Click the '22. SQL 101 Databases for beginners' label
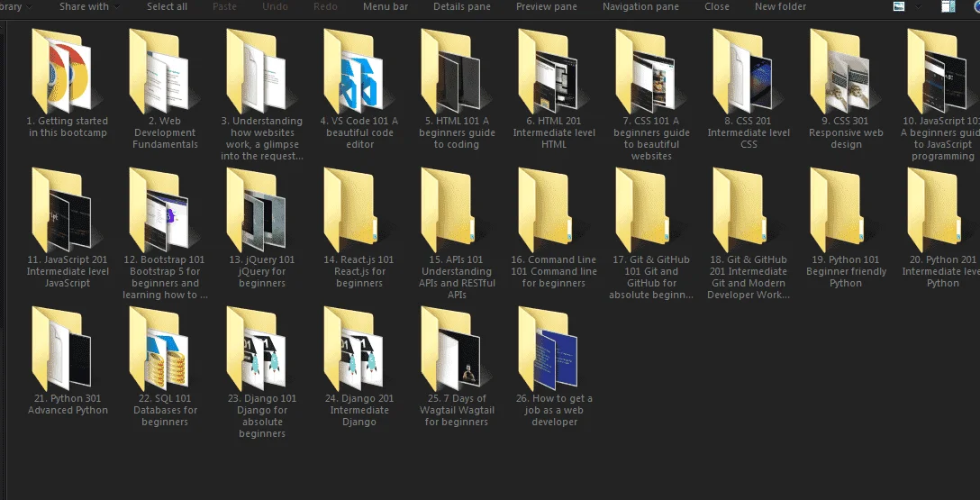This screenshot has height=500, width=980. (x=165, y=410)
